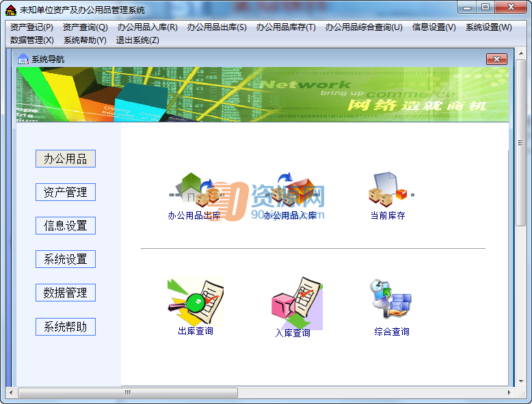Click the vertical scrollbar thumb
The width and height of the screenshot is (532, 404).
[521, 143]
